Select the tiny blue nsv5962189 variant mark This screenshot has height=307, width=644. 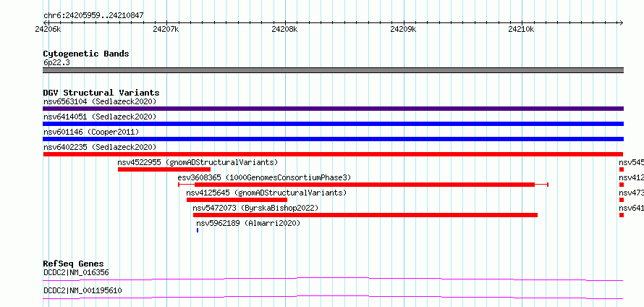[x=198, y=230]
